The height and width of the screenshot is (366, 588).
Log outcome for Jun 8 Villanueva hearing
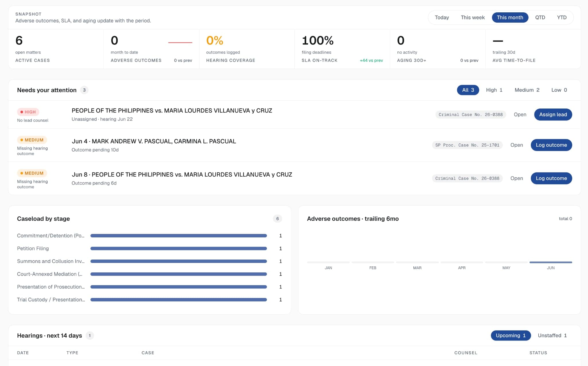[x=551, y=178]
